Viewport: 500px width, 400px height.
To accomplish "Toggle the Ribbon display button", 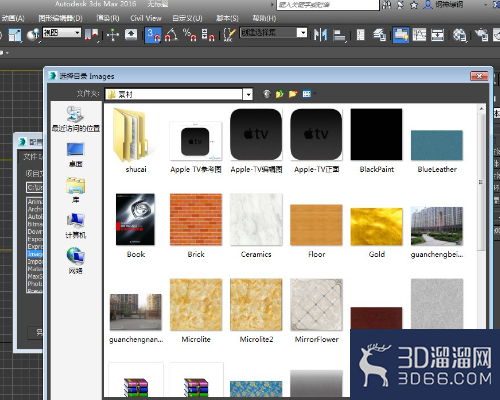I will (401, 35).
